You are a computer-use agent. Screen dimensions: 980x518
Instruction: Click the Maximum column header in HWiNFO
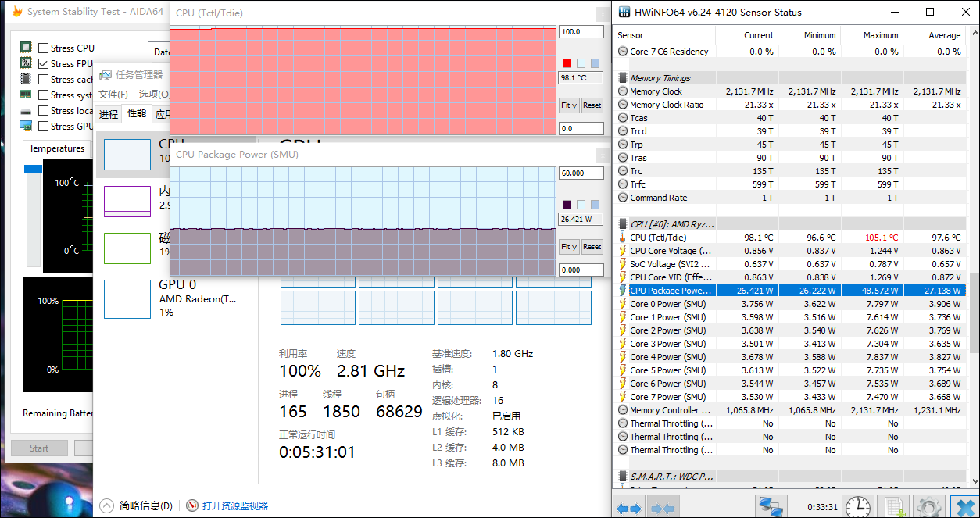[x=871, y=35]
